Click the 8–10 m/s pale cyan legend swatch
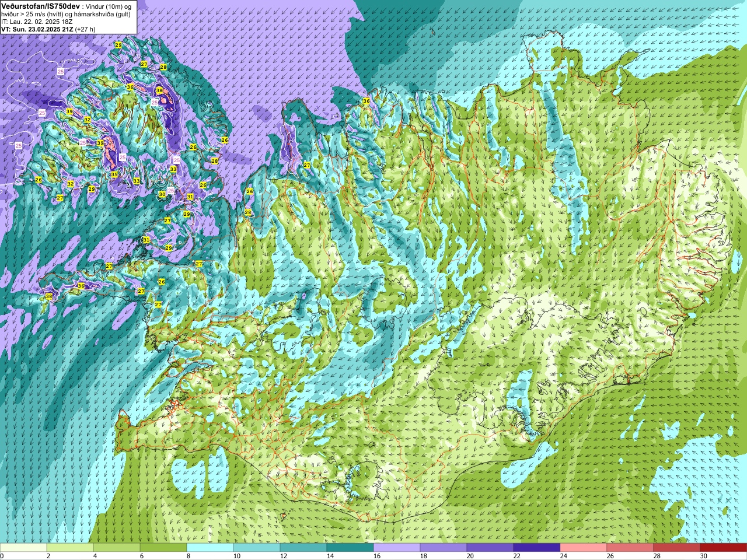747x560 pixels. tap(210, 548)
